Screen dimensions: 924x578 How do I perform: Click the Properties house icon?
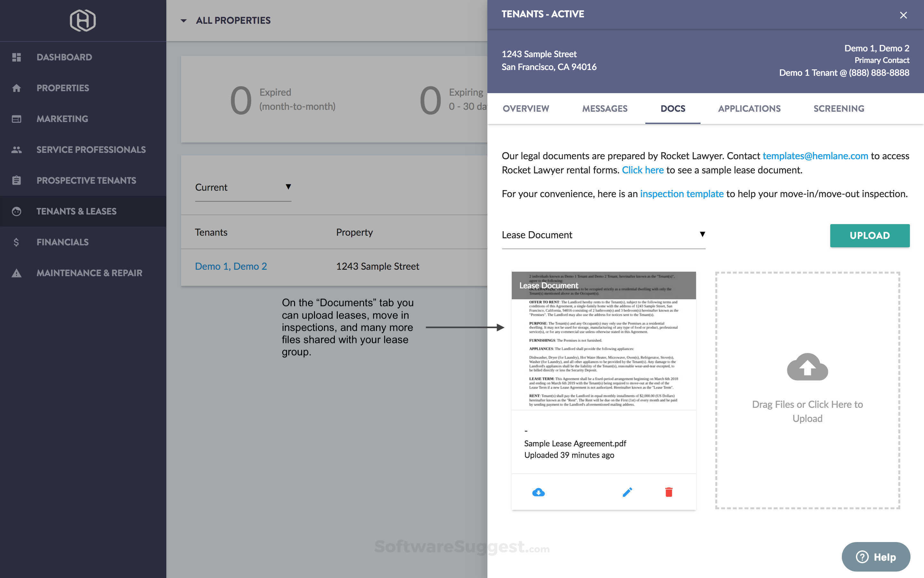tap(16, 88)
